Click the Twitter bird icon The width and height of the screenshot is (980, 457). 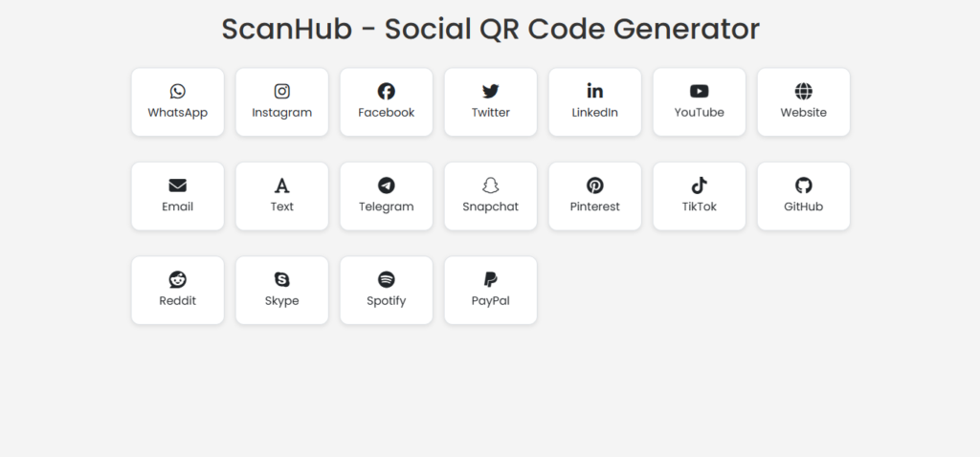(491, 91)
